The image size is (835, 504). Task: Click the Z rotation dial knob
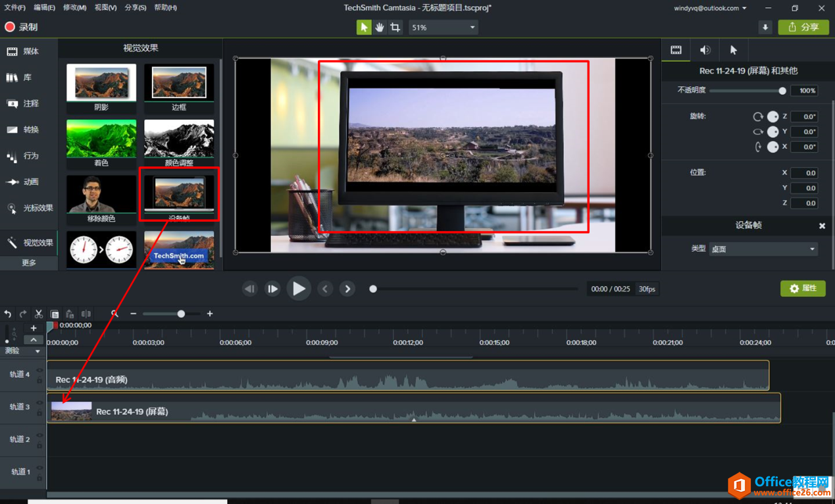point(773,116)
